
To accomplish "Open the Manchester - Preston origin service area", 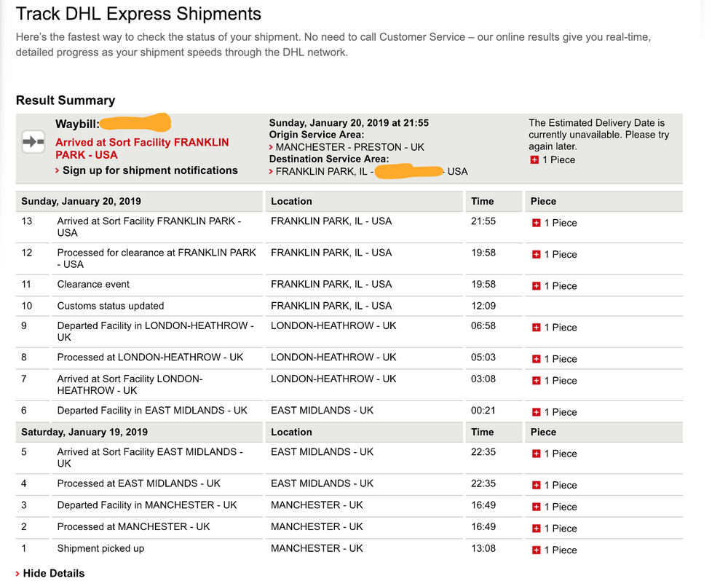I will (349, 147).
